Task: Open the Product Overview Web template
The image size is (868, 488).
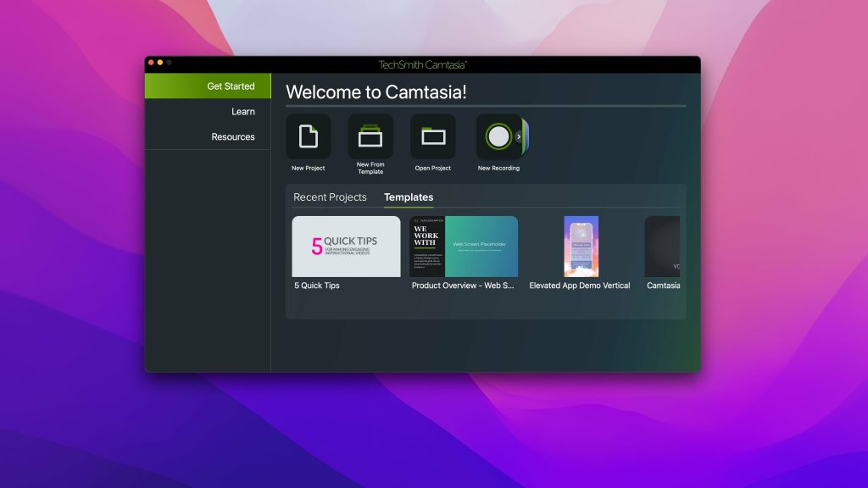Action: (x=463, y=246)
